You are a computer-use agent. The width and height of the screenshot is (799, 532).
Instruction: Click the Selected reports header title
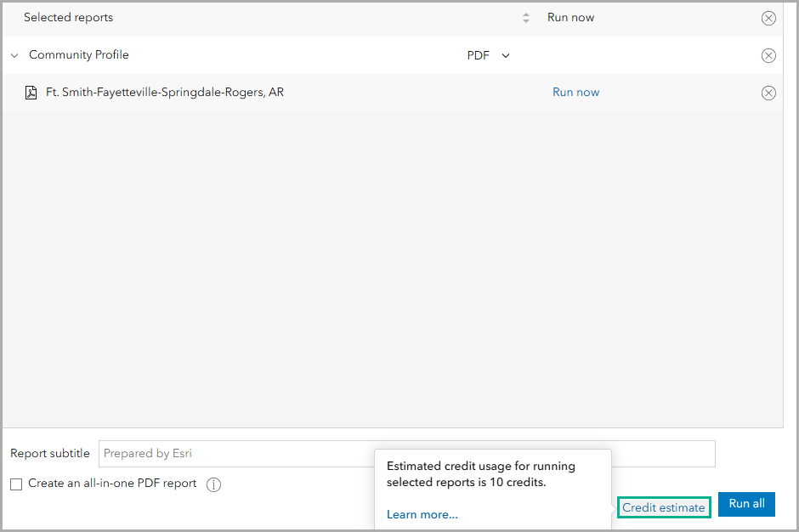[68, 17]
